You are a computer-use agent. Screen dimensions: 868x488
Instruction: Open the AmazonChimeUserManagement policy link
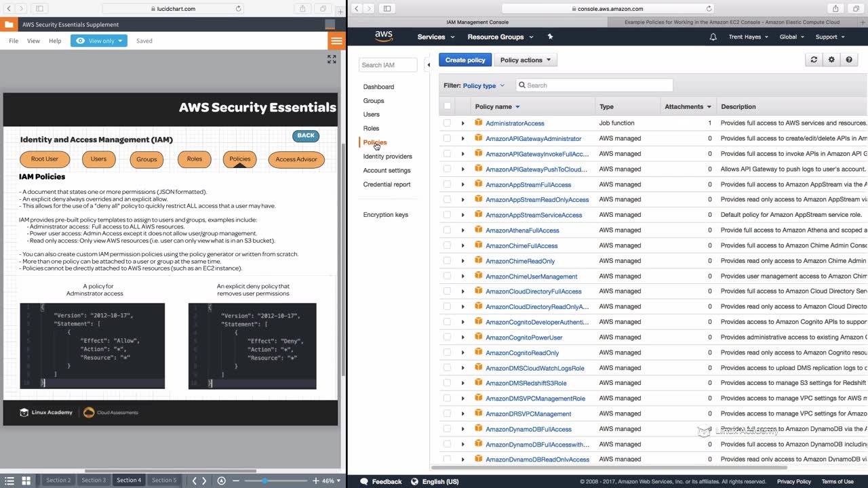point(532,277)
